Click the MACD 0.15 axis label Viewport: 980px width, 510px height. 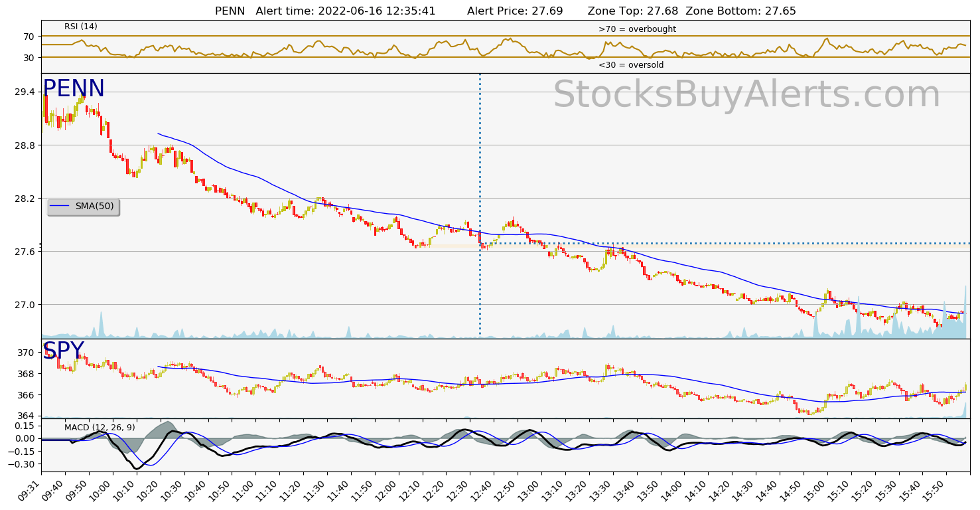pos(25,425)
